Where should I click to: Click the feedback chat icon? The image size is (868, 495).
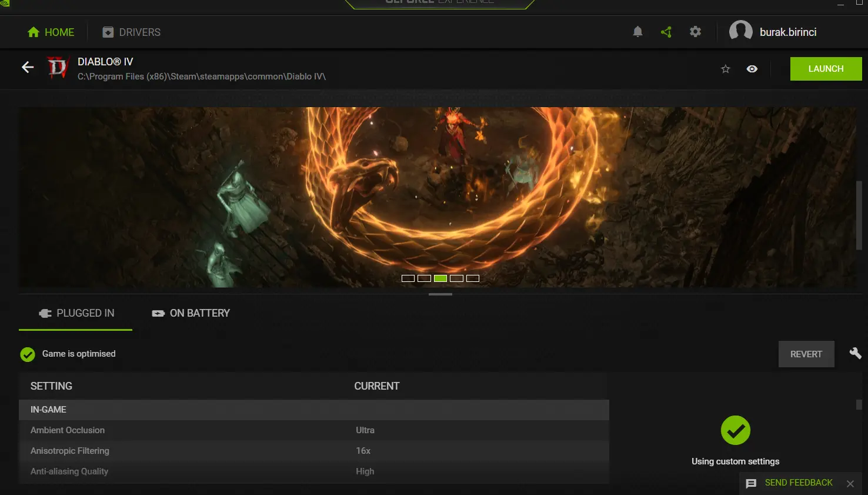point(751,483)
